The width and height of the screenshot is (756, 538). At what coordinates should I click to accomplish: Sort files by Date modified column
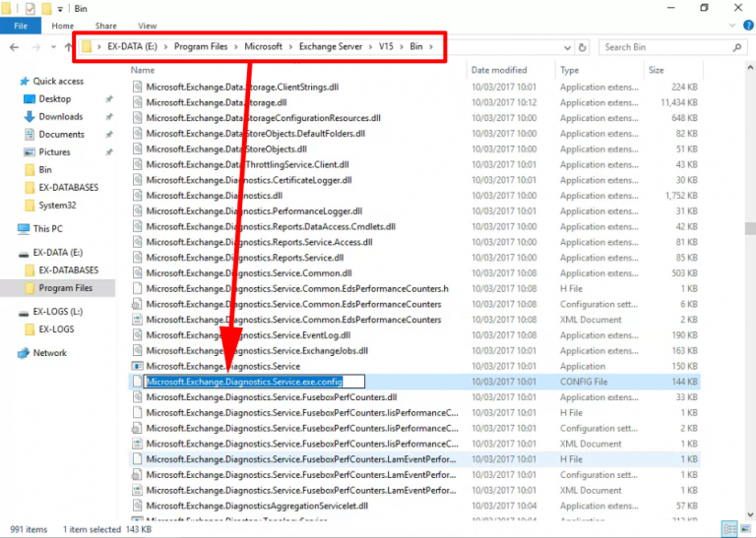click(x=499, y=70)
